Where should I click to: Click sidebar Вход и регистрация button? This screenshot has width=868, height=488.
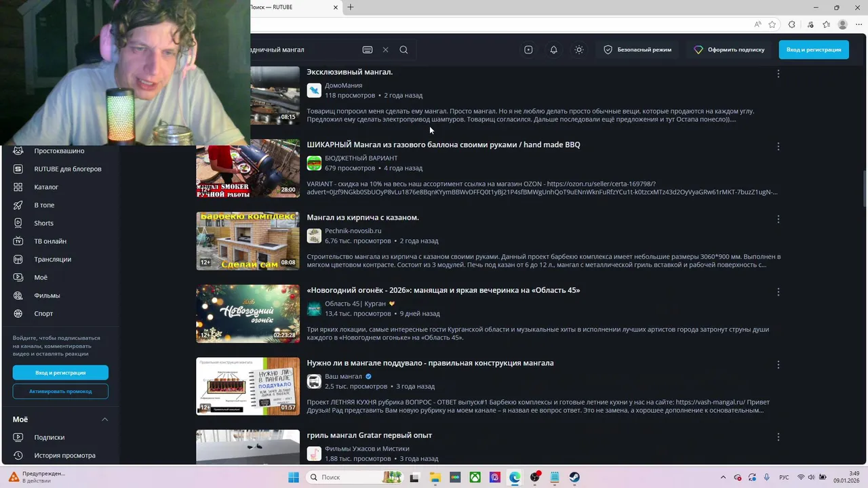click(x=60, y=373)
